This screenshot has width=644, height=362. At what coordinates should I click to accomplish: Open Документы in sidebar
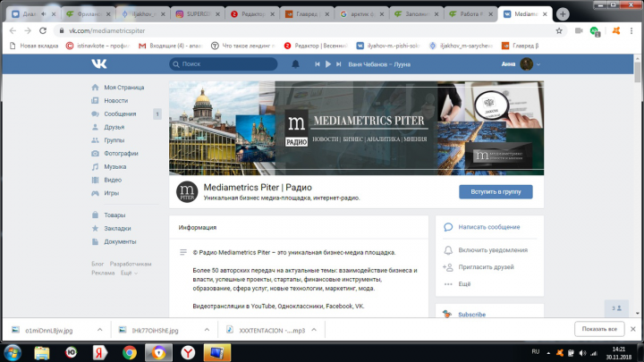(120, 241)
